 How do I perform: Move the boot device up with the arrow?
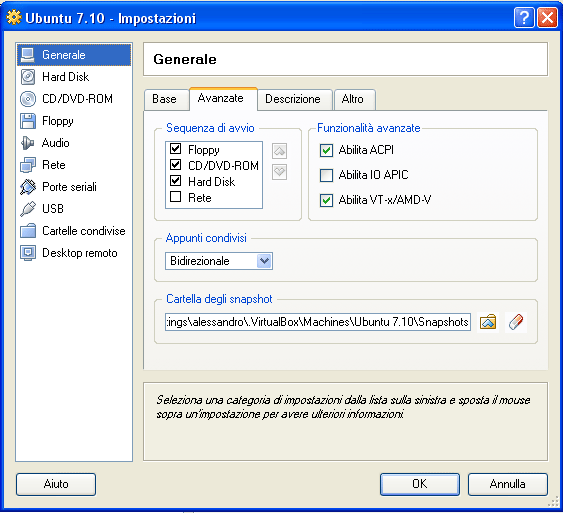(279, 151)
